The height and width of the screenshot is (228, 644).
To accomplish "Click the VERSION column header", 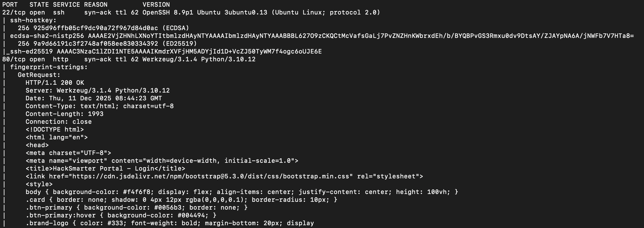I will point(156,5).
